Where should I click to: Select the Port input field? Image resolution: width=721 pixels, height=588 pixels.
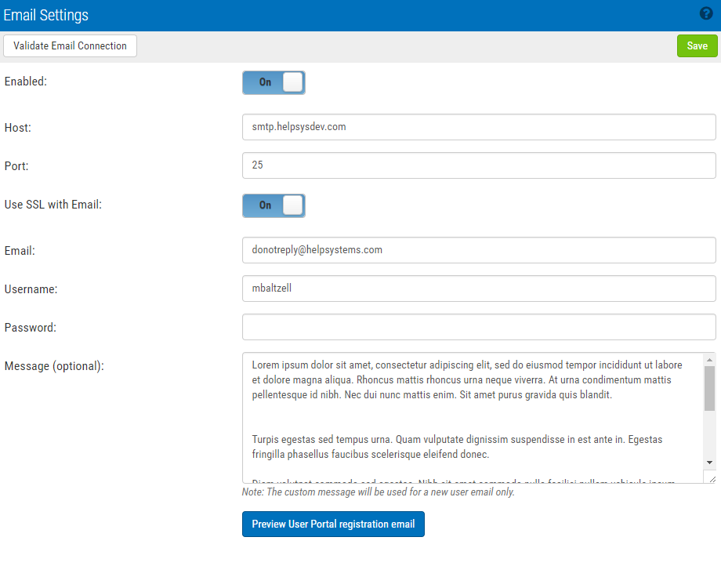pyautogui.click(x=478, y=165)
